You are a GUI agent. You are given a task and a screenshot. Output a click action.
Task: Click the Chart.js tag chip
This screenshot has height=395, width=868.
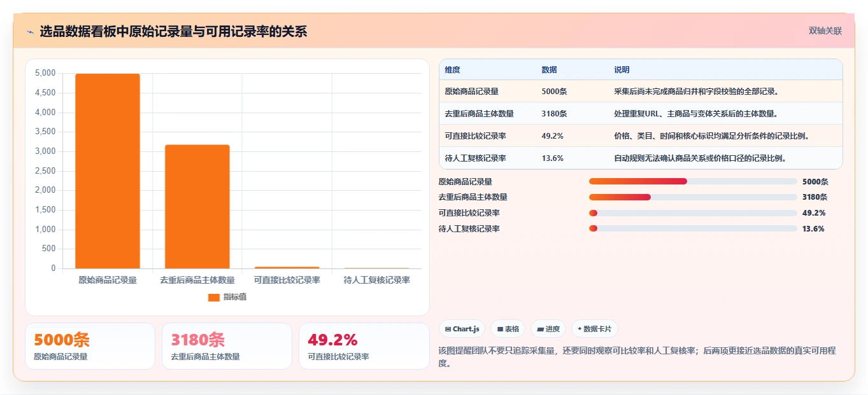[x=462, y=329]
